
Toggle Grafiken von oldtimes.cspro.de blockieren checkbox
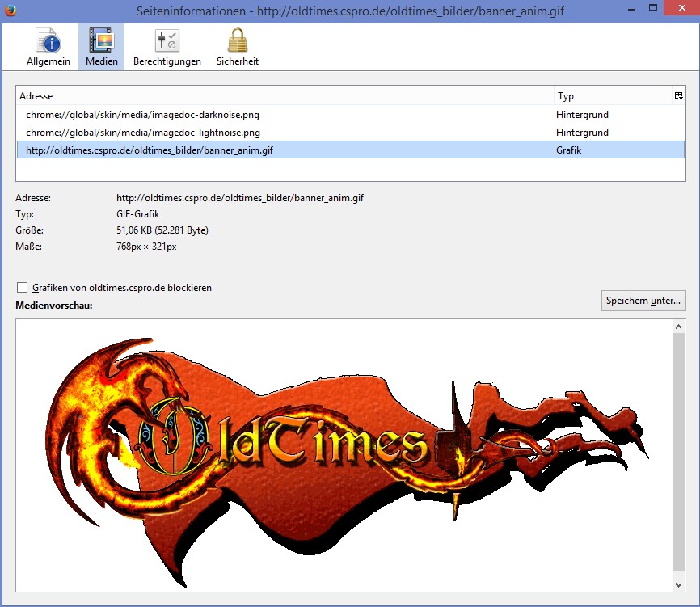pos(22,288)
